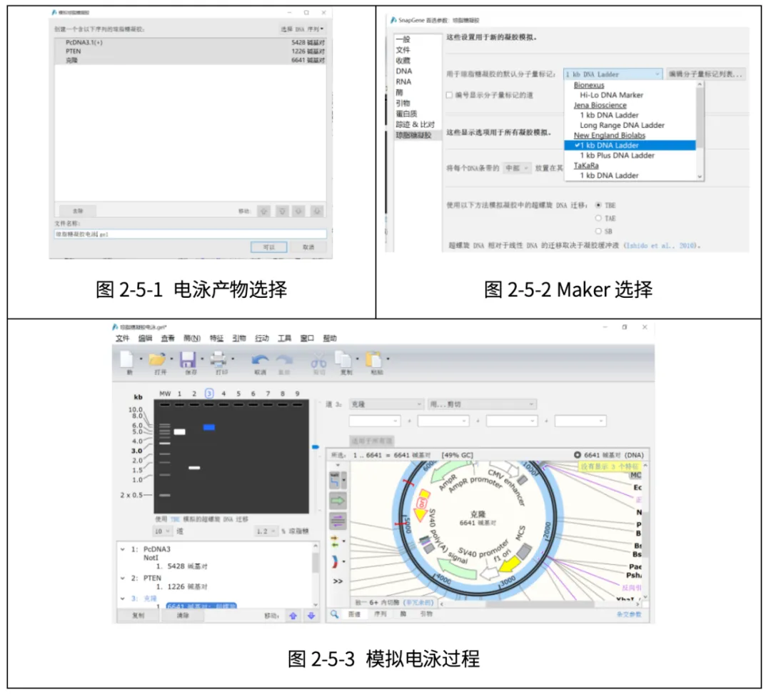Open the 选择 DNA 序列 dropdown
771x700 pixels.
tap(302, 29)
